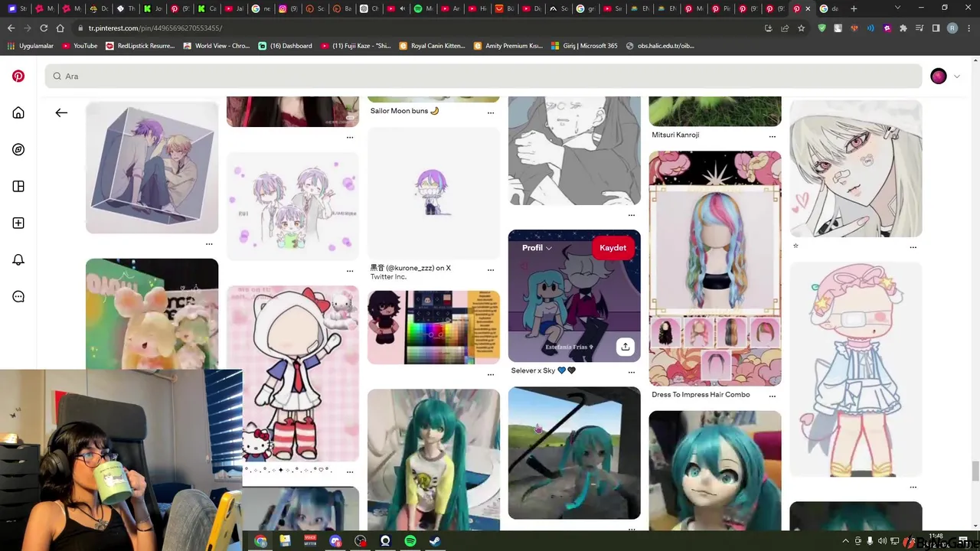Open the Fujii Kaze bookmark
Viewport: 980px width, 551px height.
[356, 46]
